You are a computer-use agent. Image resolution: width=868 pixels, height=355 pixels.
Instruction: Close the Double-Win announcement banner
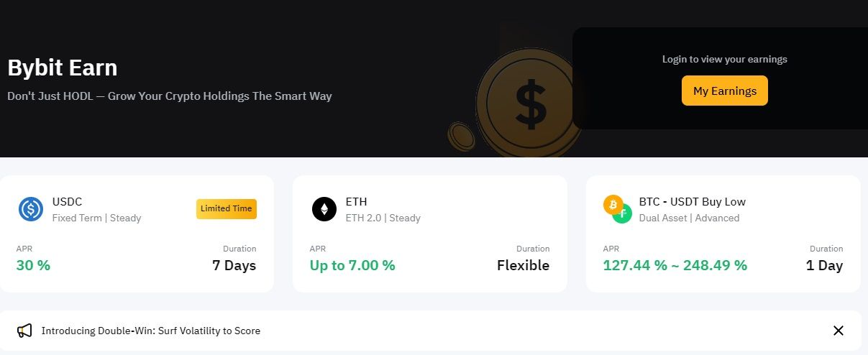838,331
